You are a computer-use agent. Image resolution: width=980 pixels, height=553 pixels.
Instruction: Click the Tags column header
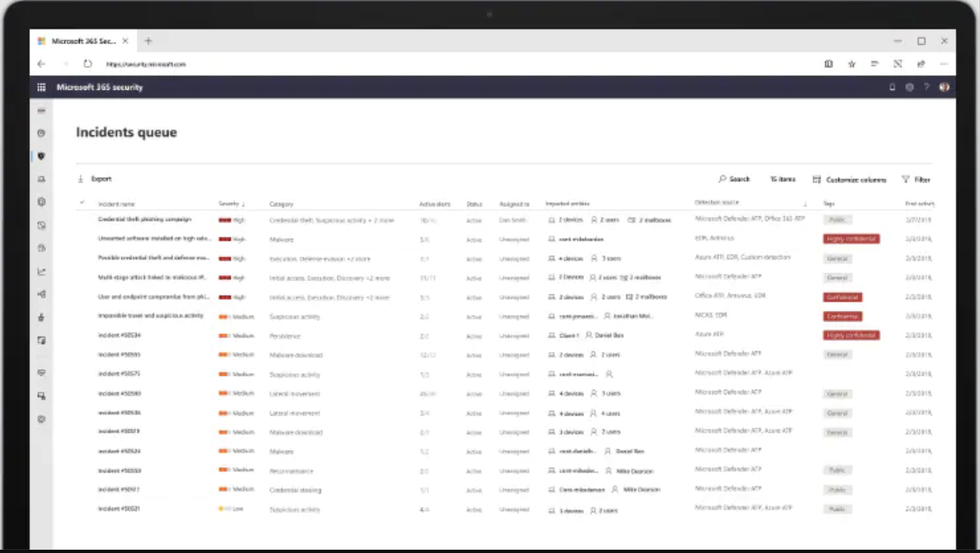829,204
